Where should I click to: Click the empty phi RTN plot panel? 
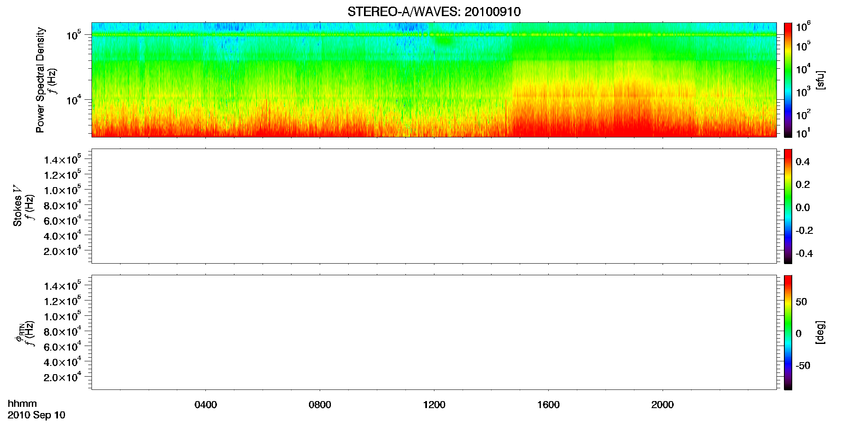pyautogui.click(x=434, y=332)
